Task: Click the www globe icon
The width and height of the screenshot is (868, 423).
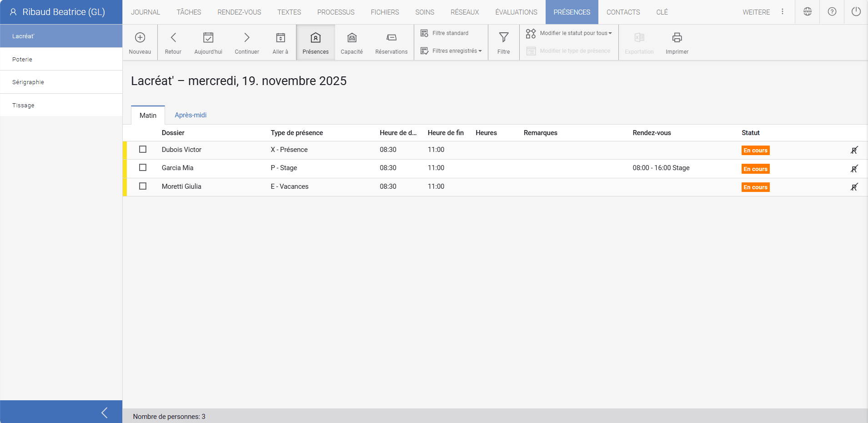Action: (807, 12)
